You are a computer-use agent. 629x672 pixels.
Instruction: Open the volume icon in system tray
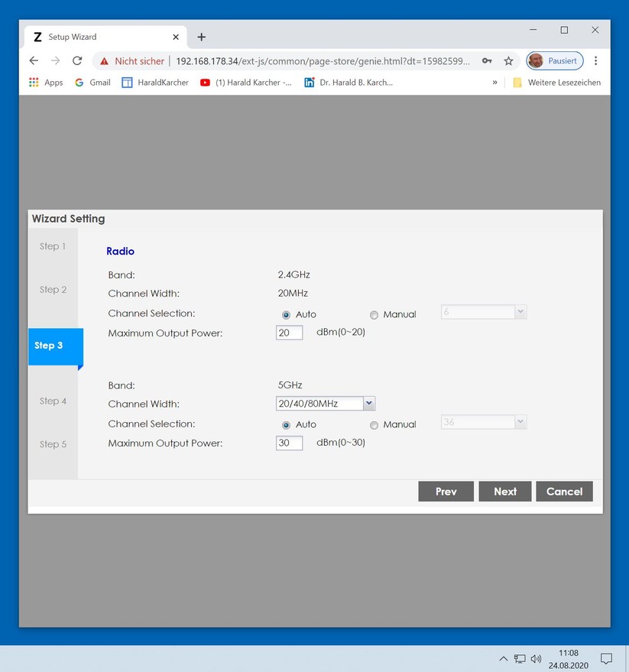coord(536,658)
